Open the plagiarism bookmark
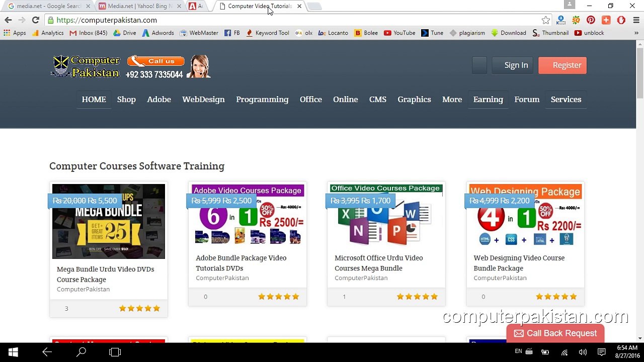The width and height of the screenshot is (644, 362). point(467,33)
